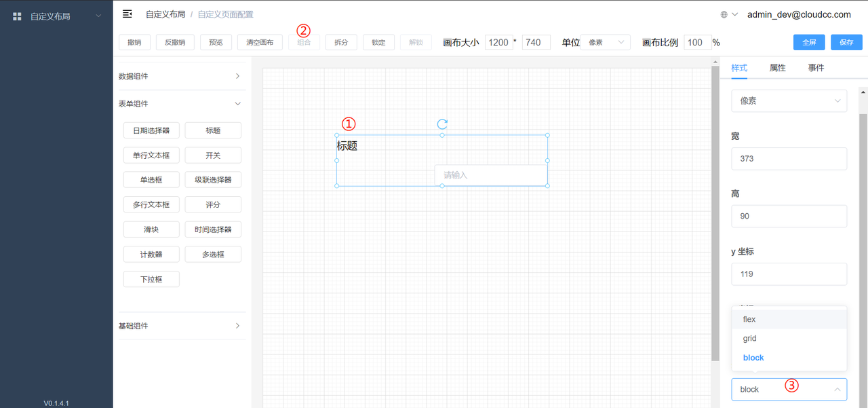Open the 单位 像素 dropdown
Image resolution: width=868 pixels, height=408 pixels.
pyautogui.click(x=605, y=42)
